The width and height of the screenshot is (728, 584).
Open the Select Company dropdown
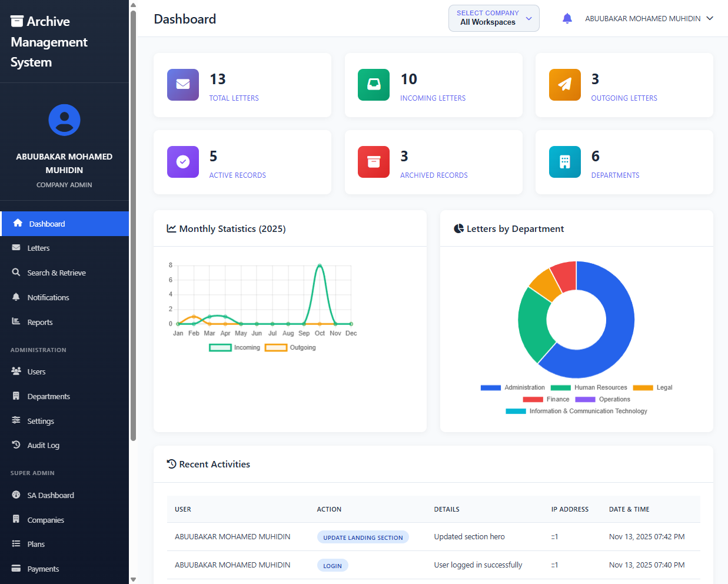[x=494, y=18]
